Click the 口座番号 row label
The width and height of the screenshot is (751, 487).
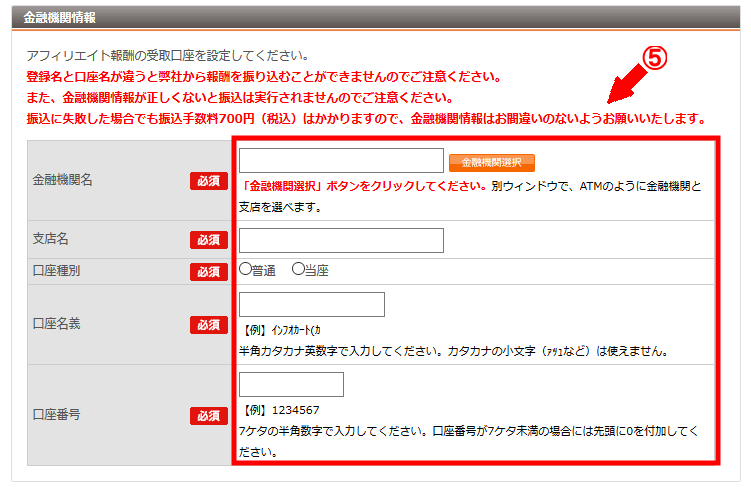(x=56, y=415)
